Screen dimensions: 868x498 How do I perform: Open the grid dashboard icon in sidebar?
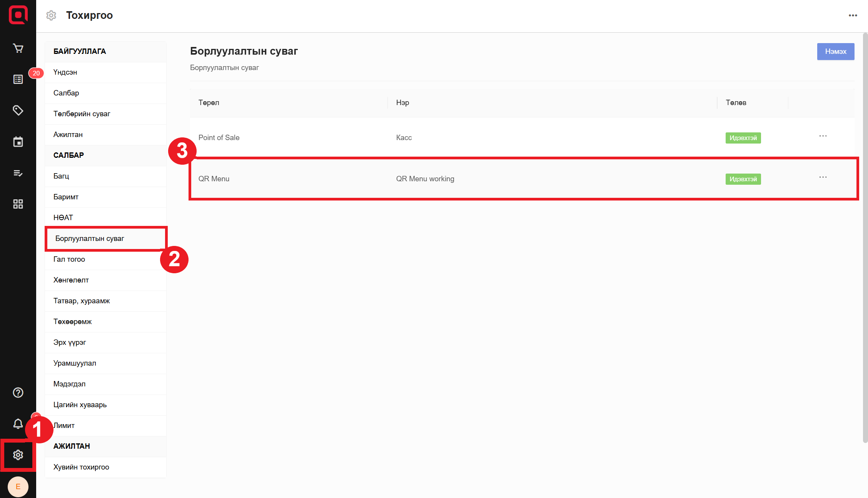tap(18, 204)
